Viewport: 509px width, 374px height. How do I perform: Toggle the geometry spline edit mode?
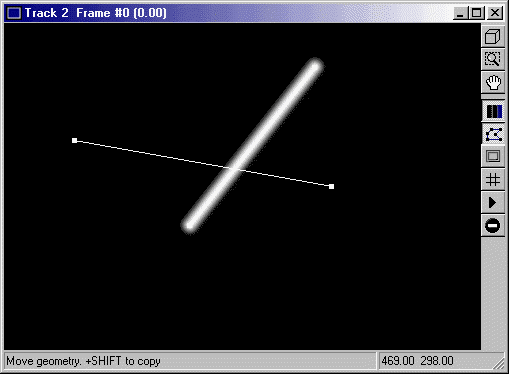494,135
